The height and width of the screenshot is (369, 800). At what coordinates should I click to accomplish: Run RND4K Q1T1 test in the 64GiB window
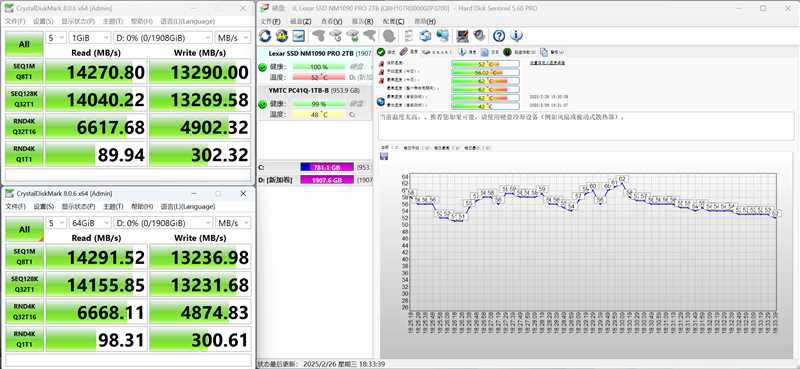[x=24, y=340]
